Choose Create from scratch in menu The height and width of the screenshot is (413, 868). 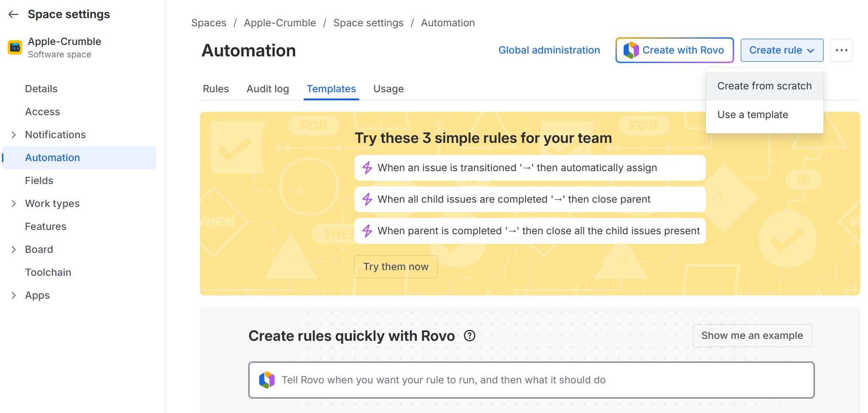point(764,86)
